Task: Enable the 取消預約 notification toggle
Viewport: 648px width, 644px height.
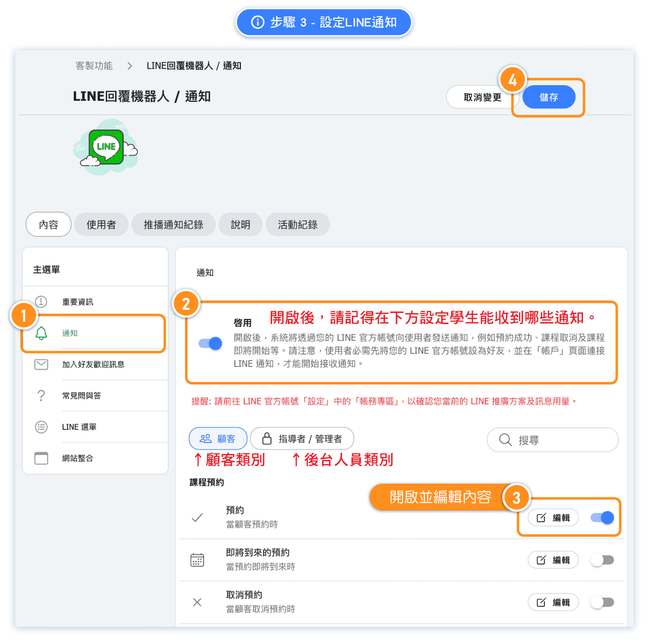Action: (602, 602)
